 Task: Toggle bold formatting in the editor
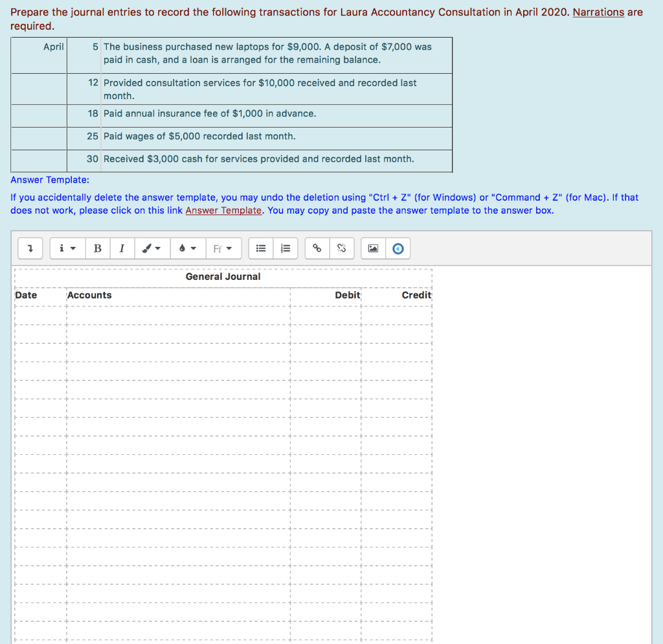pos(98,248)
